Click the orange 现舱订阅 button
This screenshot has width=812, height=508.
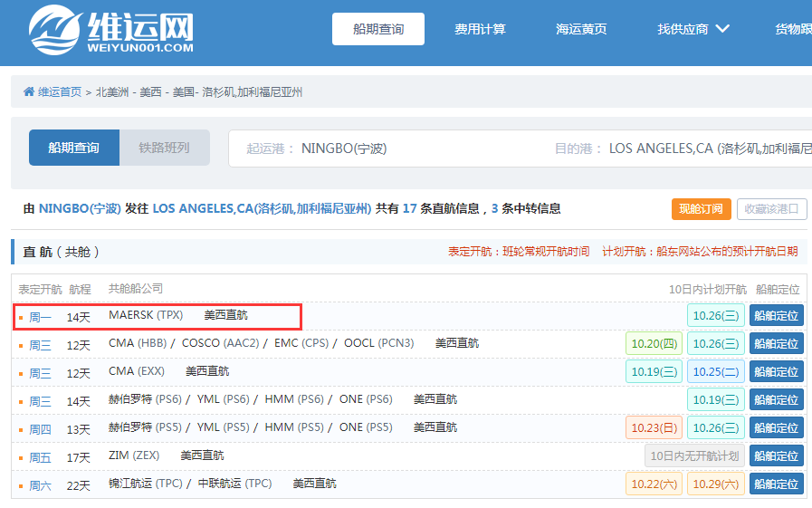(701, 209)
